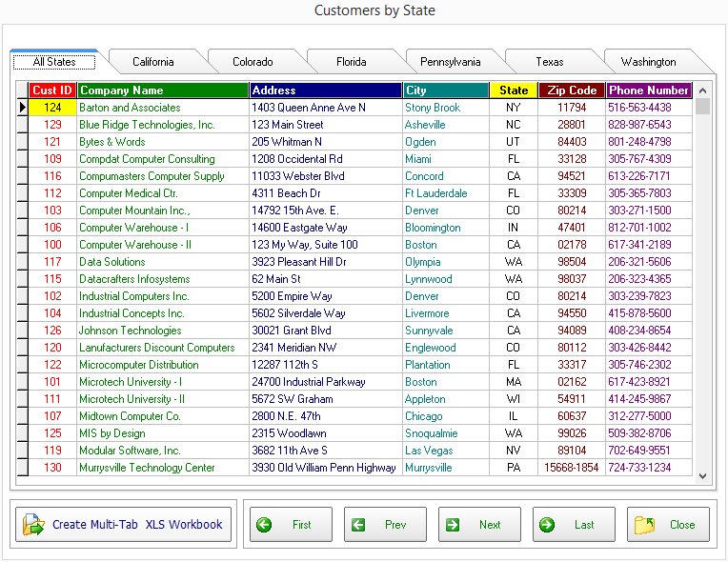The height and width of the screenshot is (562, 728).
Task: Click the green arrow icon on Prev
Action: [x=358, y=524]
